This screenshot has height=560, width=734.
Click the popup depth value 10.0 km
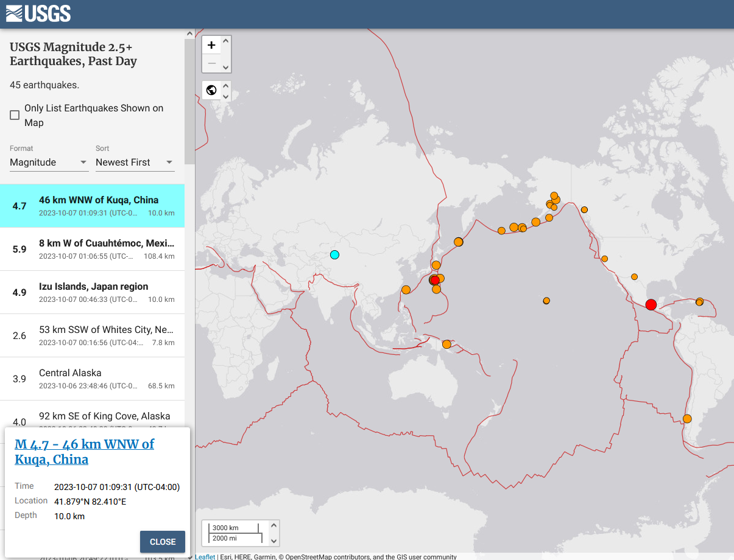69,516
